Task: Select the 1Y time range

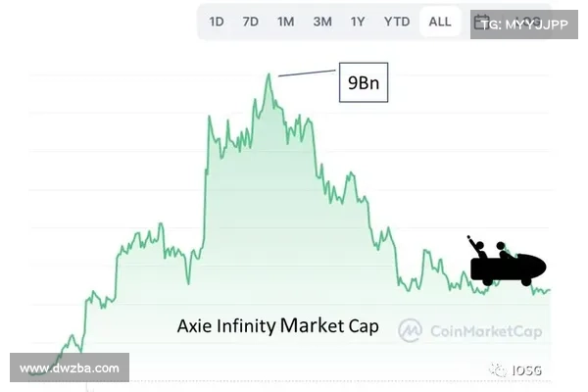Action: point(358,22)
